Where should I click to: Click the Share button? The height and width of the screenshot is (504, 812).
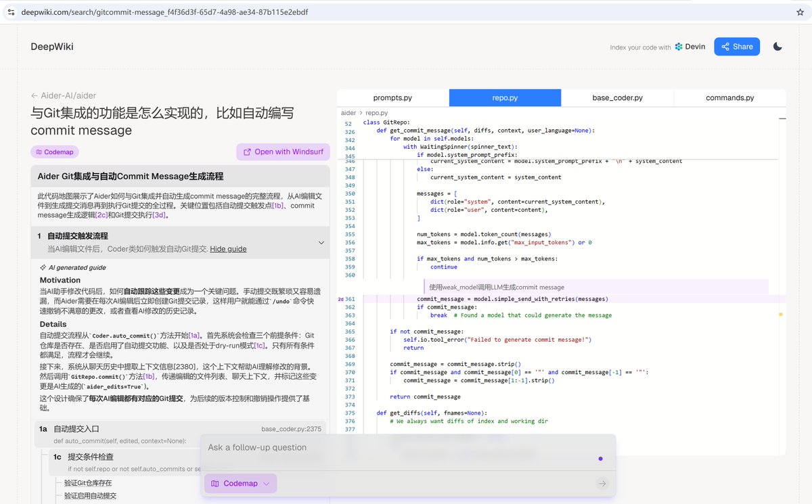(x=737, y=46)
